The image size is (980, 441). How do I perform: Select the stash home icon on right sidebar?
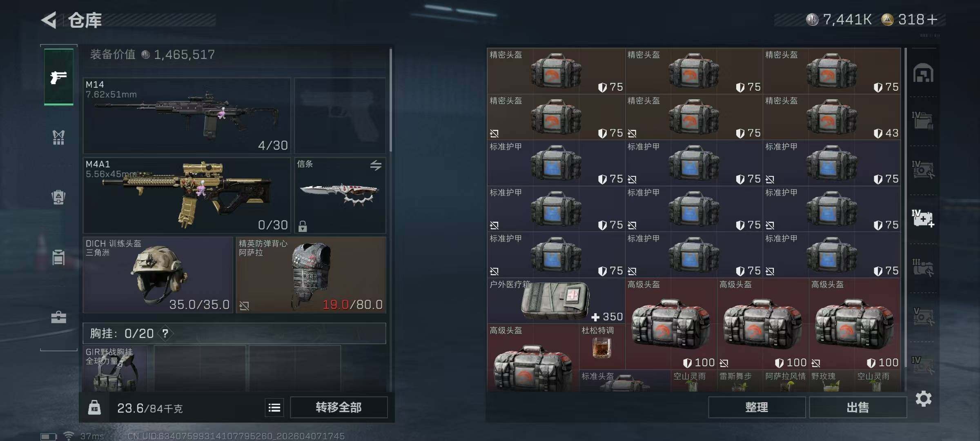pyautogui.click(x=923, y=73)
